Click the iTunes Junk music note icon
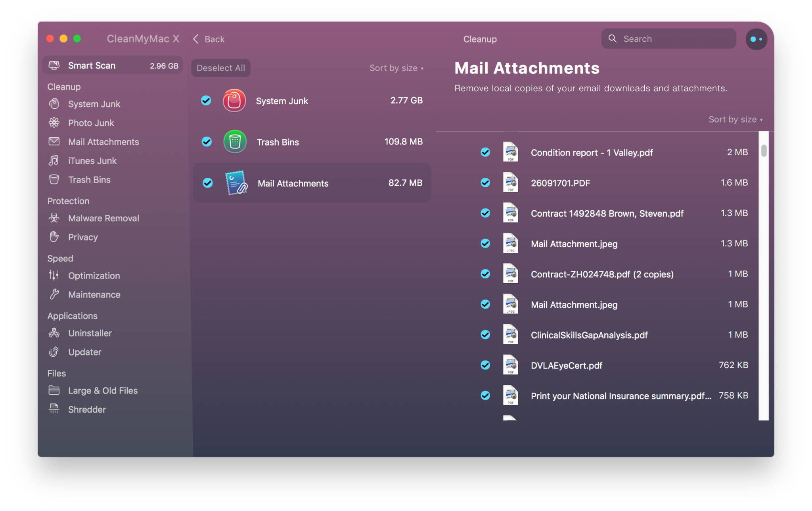Screen dimensions: 812x511 pyautogui.click(x=54, y=161)
